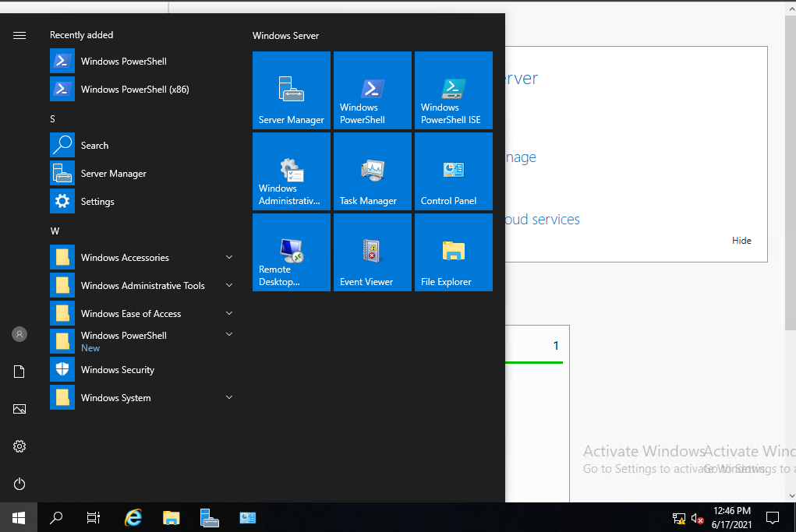Expand the Windows System folder

tap(142, 397)
